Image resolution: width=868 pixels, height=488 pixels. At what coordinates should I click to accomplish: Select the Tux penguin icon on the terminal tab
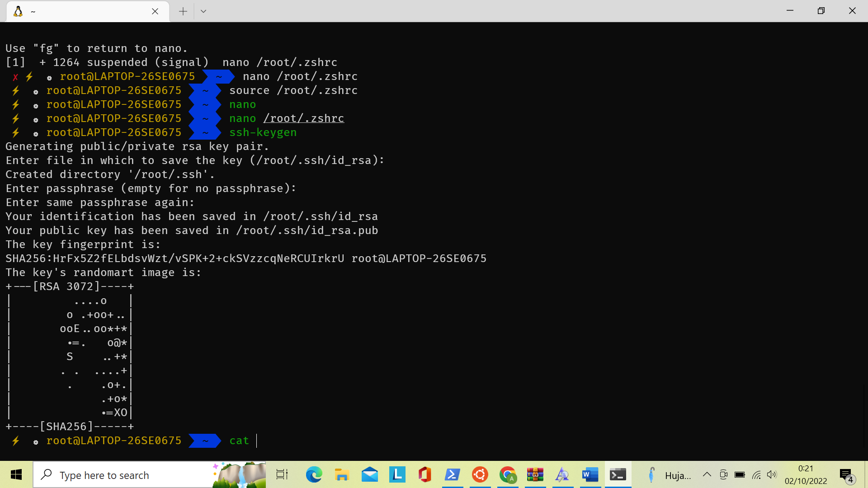coord(17,11)
